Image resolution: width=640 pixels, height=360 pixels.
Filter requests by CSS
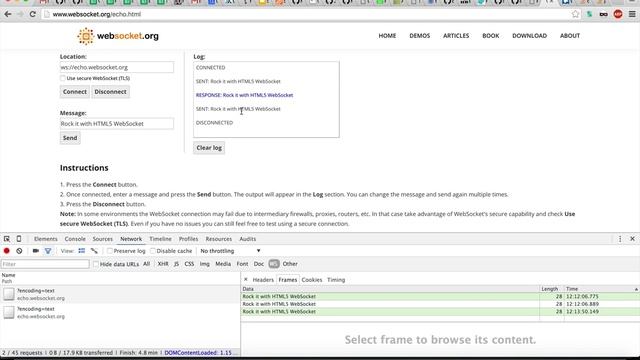click(189, 264)
